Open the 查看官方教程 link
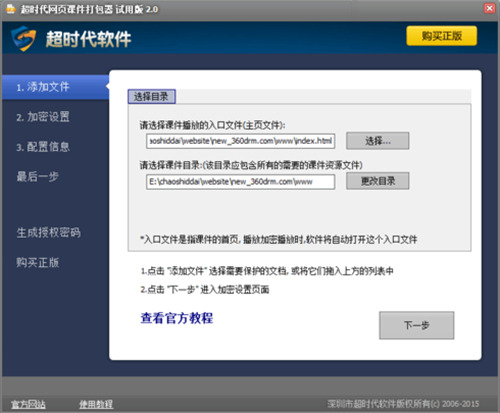The image size is (500, 413). (x=177, y=318)
